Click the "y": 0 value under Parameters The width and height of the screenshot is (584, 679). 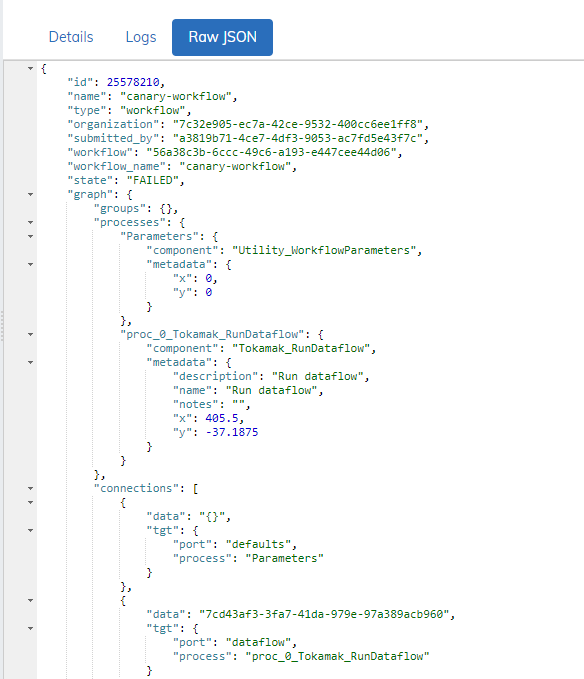209,292
